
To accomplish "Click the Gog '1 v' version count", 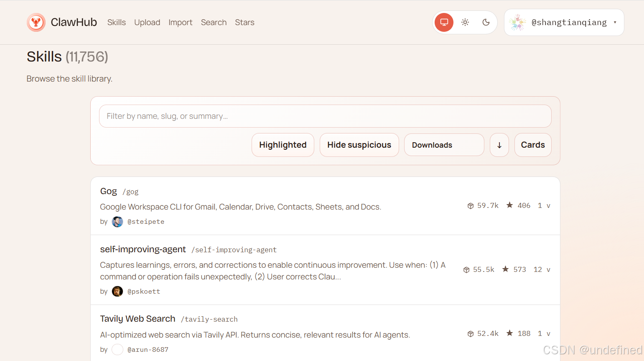I will pos(544,205).
